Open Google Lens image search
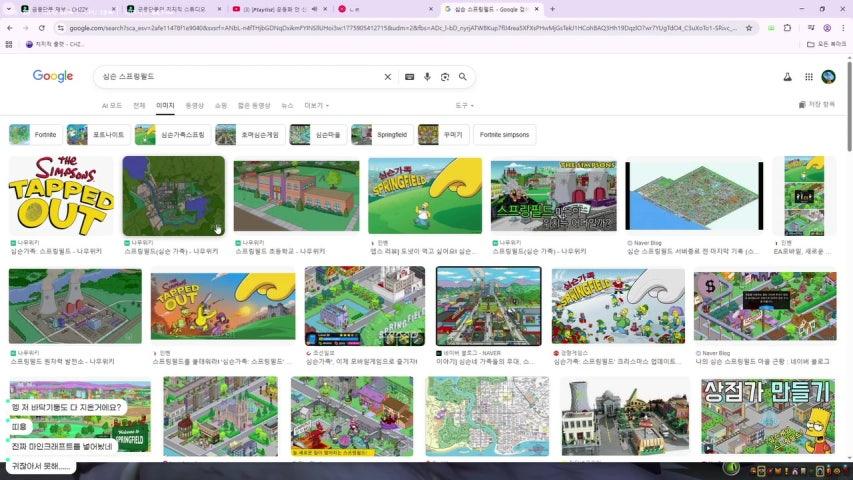 [x=445, y=77]
